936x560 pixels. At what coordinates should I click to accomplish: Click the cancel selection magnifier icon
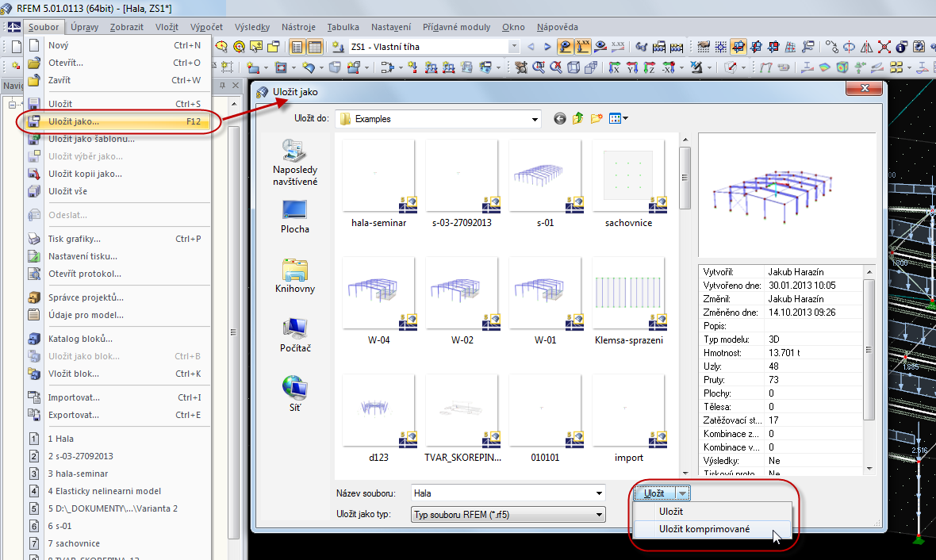coord(556,67)
